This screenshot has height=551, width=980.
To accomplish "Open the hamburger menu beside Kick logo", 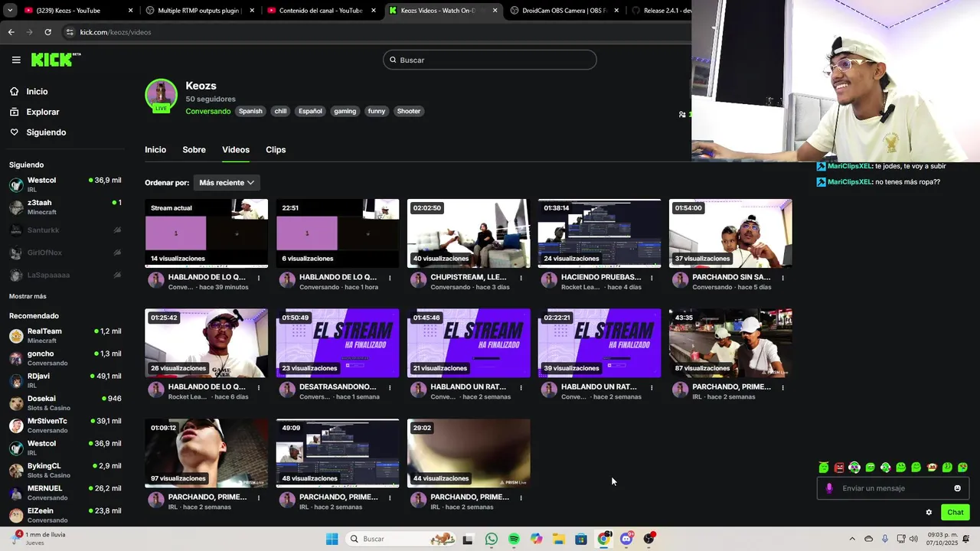I will coord(16,60).
